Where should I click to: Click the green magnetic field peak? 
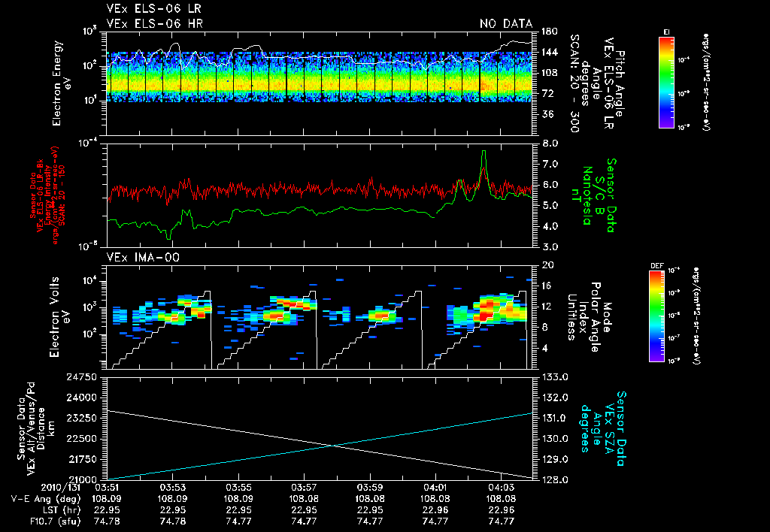[x=484, y=153]
